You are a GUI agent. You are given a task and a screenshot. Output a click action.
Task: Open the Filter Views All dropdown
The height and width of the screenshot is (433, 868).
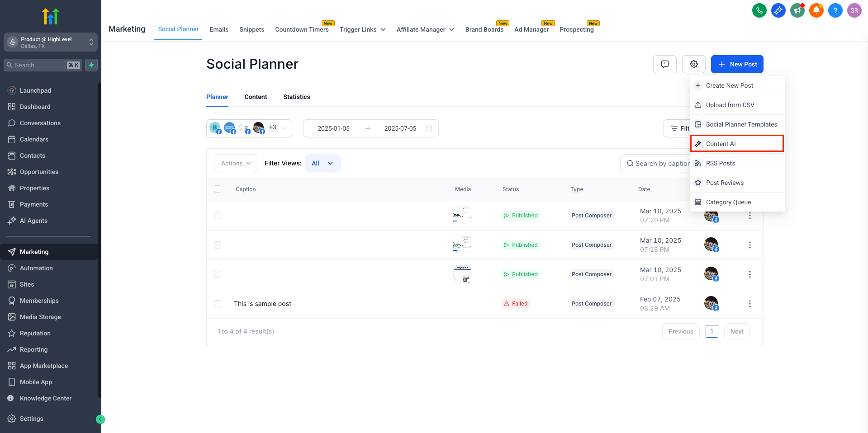click(x=323, y=163)
